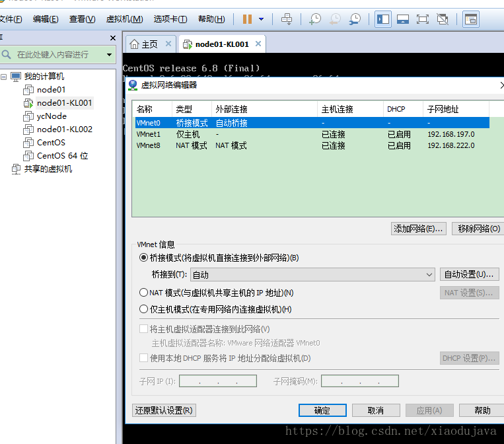Select the 仅主机模式 radio button
504x444 pixels.
tap(143, 309)
